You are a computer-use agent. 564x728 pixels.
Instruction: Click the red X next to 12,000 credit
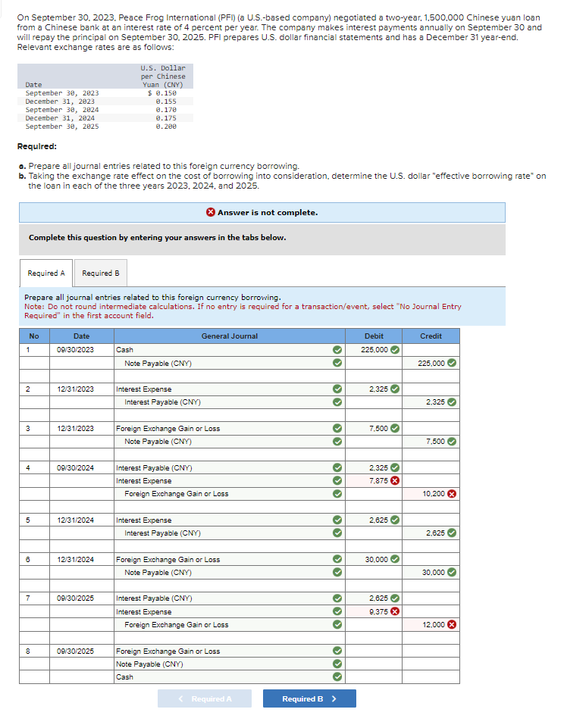click(x=452, y=624)
